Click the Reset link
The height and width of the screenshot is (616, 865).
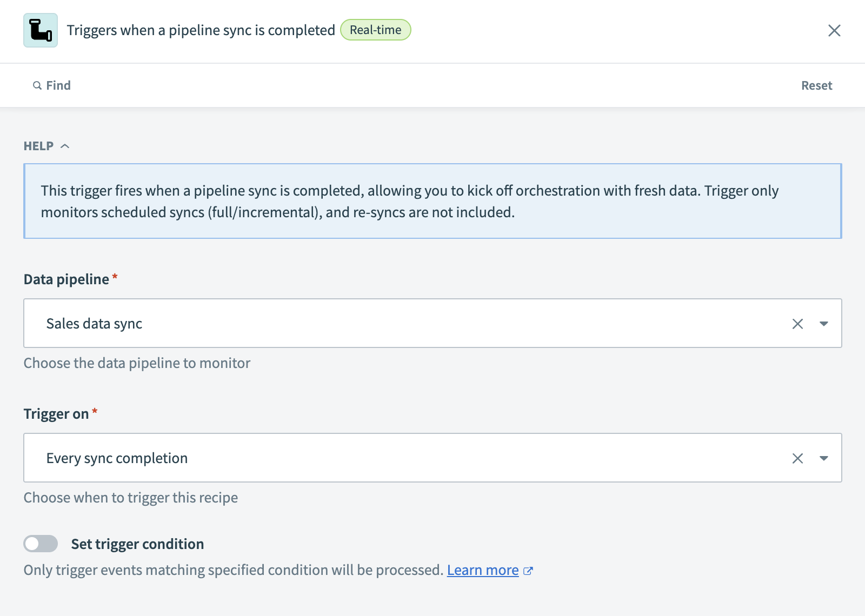point(816,85)
